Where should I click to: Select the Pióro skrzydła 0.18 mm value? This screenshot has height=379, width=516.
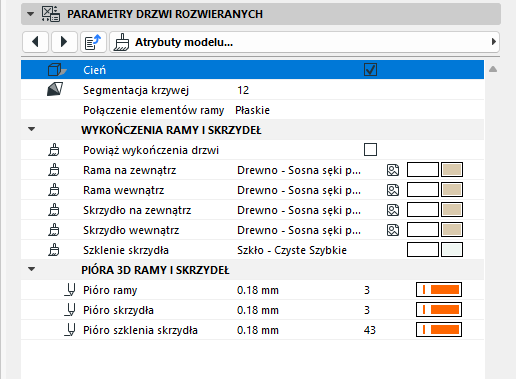(258, 310)
